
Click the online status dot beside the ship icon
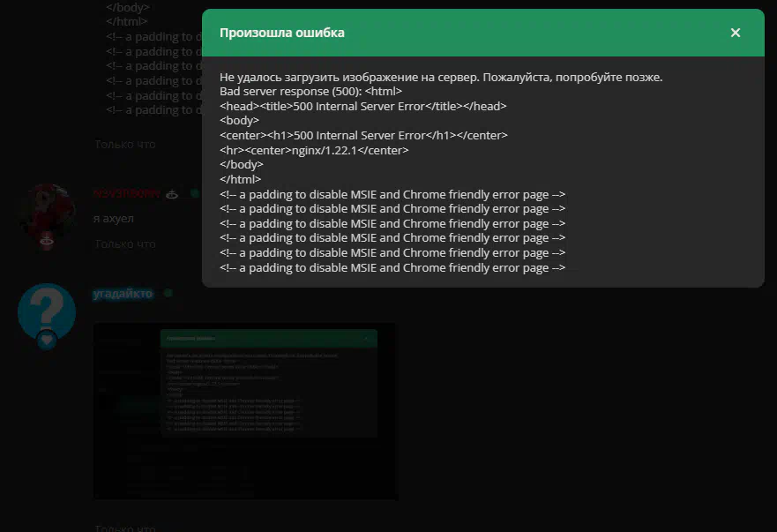coord(195,193)
